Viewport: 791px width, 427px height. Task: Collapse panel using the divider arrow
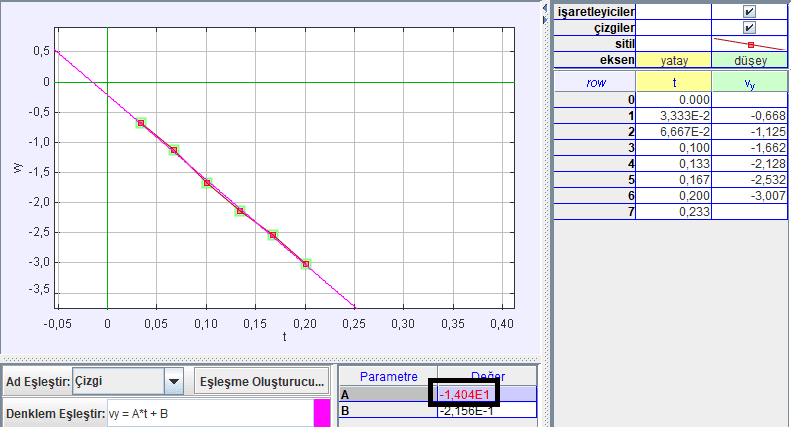[x=545, y=8]
